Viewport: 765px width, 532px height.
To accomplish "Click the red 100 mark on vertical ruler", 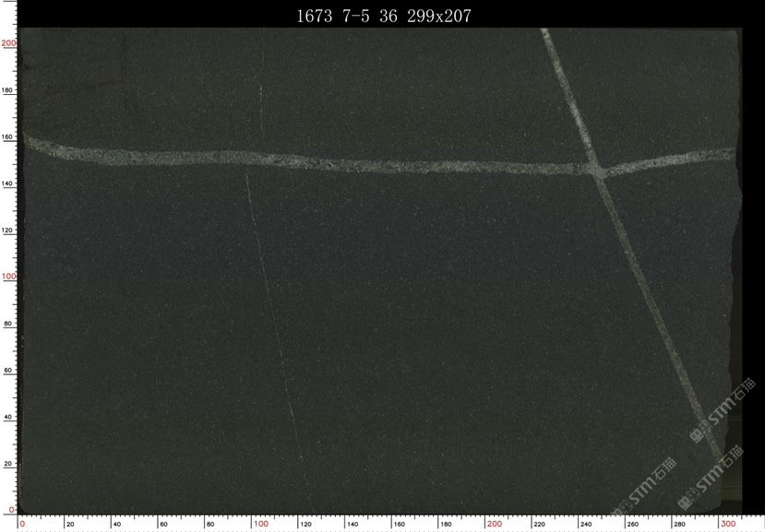I will click(8, 276).
